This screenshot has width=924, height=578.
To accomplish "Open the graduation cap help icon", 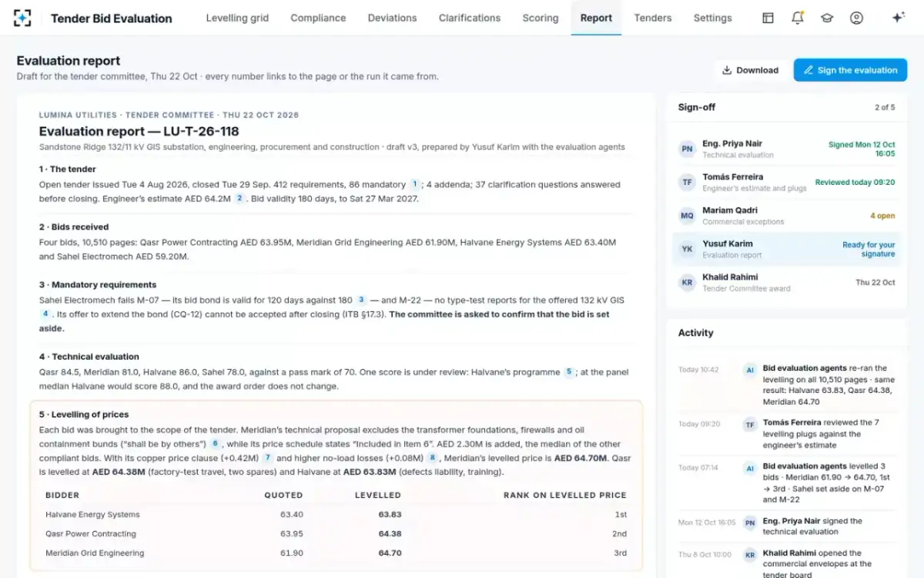I will (x=827, y=18).
